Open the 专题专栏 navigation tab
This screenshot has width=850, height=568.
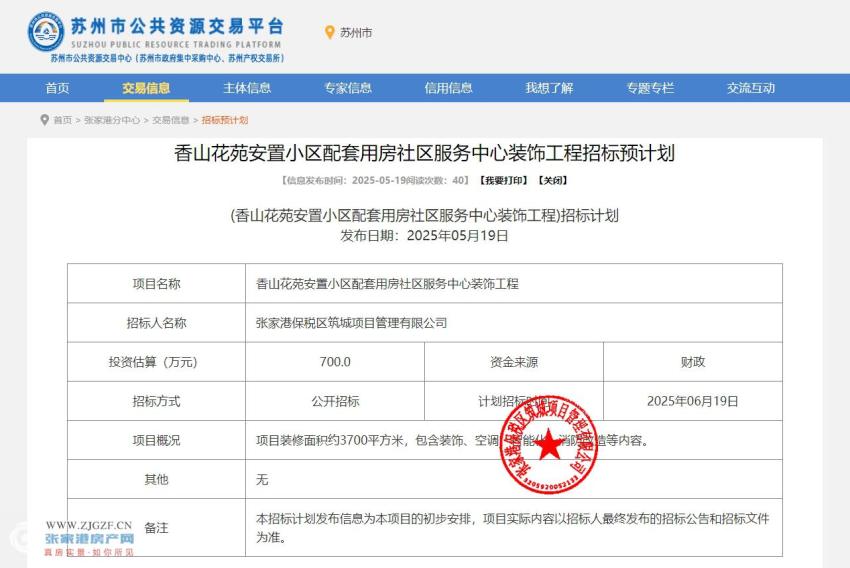(650, 88)
